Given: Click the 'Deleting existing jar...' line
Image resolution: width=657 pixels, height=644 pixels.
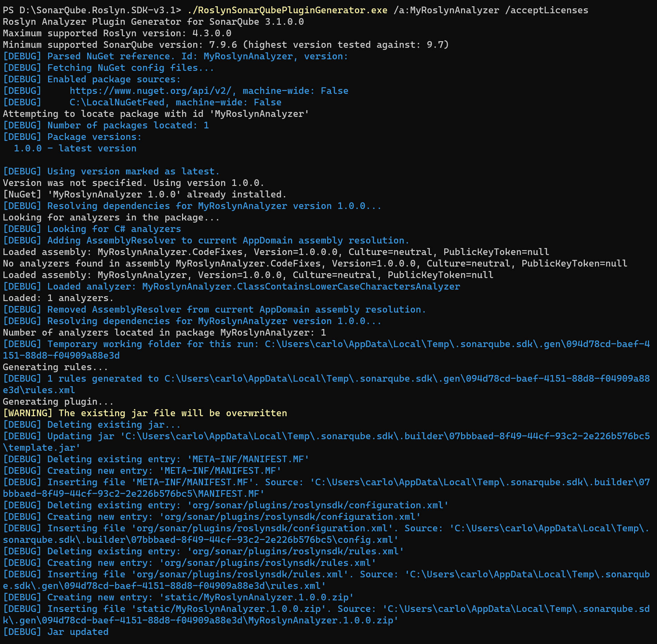Looking at the screenshot, I should [x=92, y=425].
